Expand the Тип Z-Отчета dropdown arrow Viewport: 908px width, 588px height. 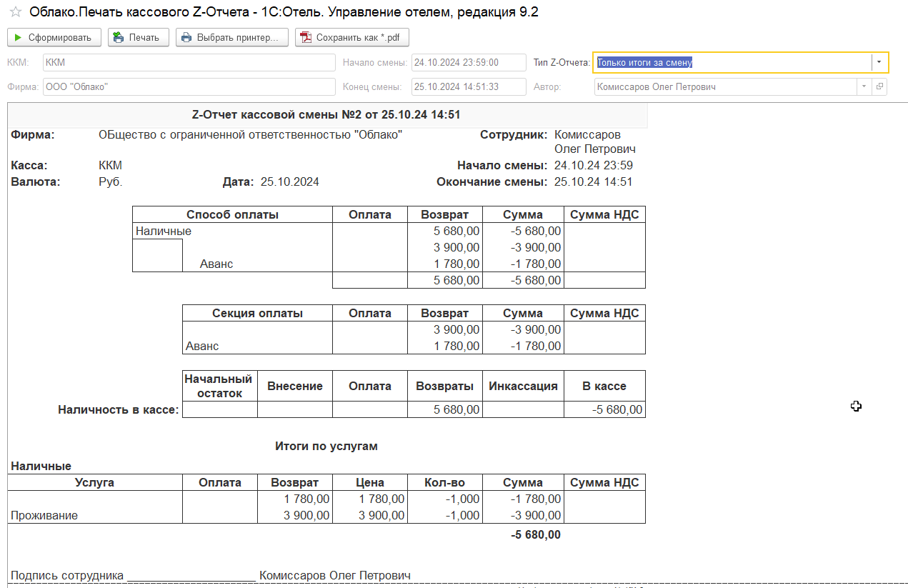click(879, 62)
